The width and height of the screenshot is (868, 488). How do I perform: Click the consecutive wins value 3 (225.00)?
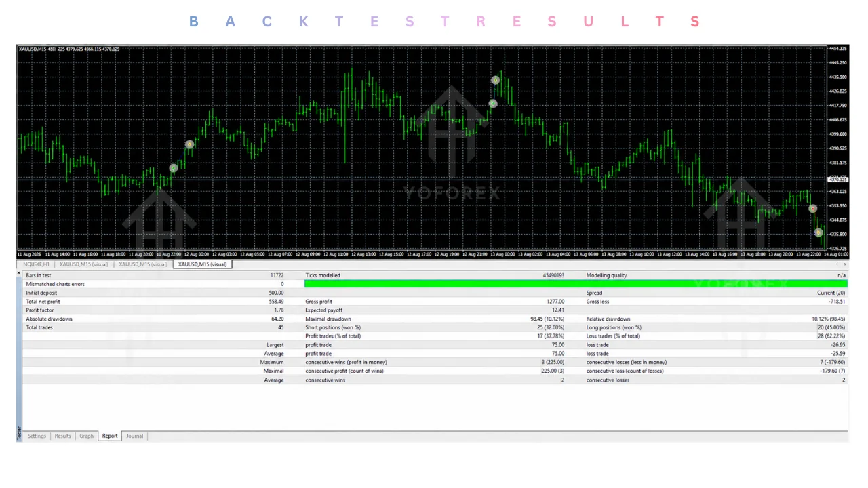tap(552, 362)
